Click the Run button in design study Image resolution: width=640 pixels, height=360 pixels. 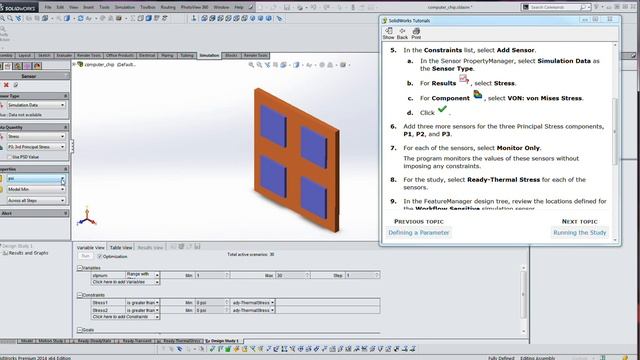(85, 256)
